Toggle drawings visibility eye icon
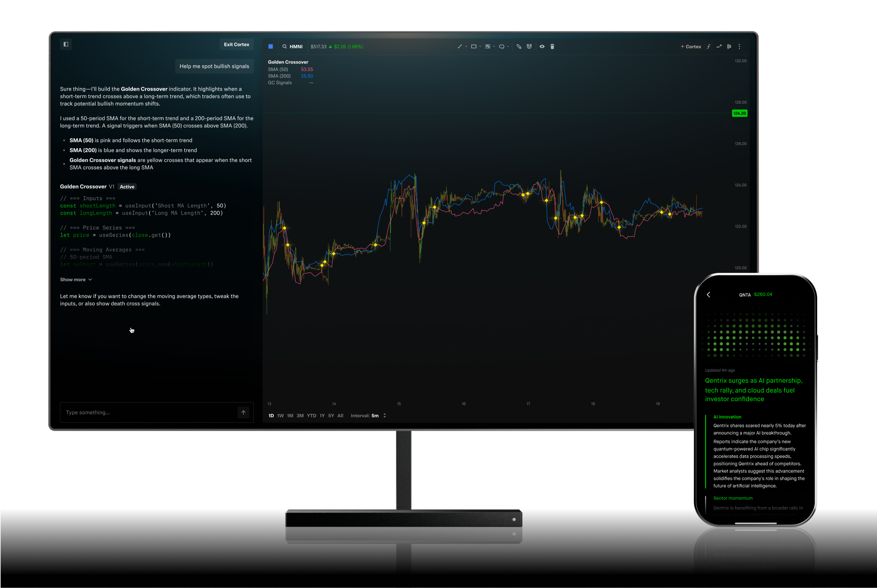 click(542, 47)
